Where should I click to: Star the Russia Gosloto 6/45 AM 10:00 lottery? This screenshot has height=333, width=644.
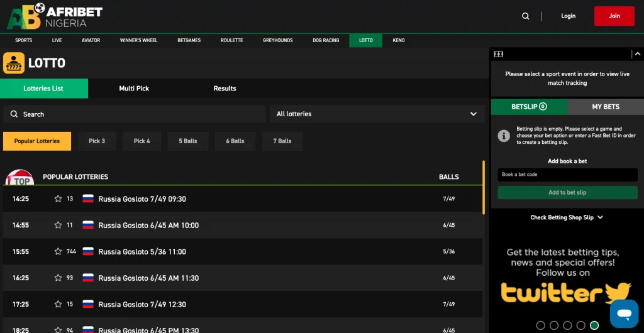(x=58, y=225)
